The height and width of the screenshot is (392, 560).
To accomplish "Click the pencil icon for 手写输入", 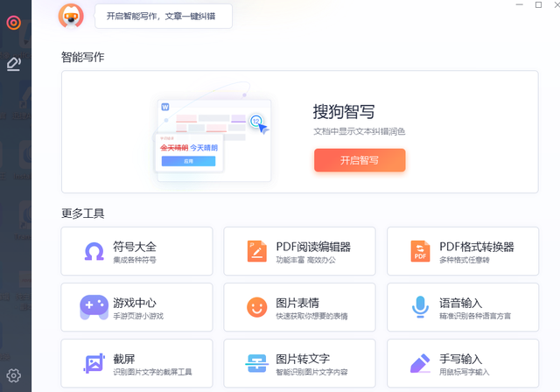I will [x=420, y=363].
